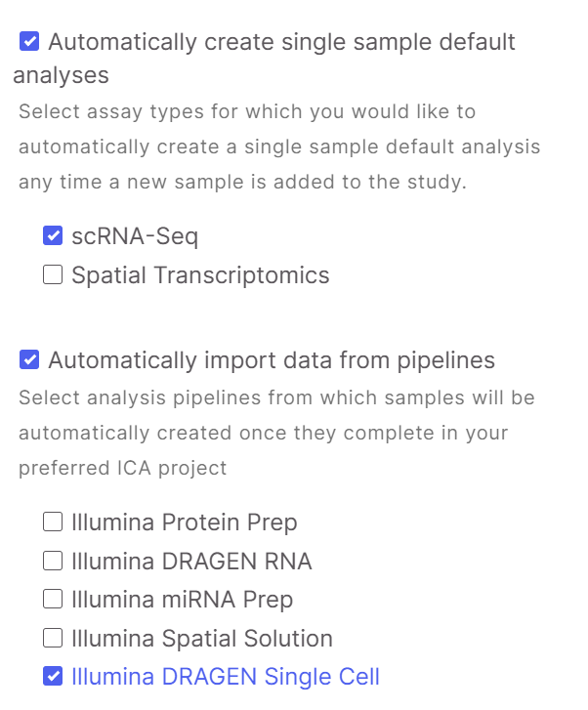The height and width of the screenshot is (710, 588).
Task: Click the 'Spatial Transcriptomics' label text
Action: [200, 275]
